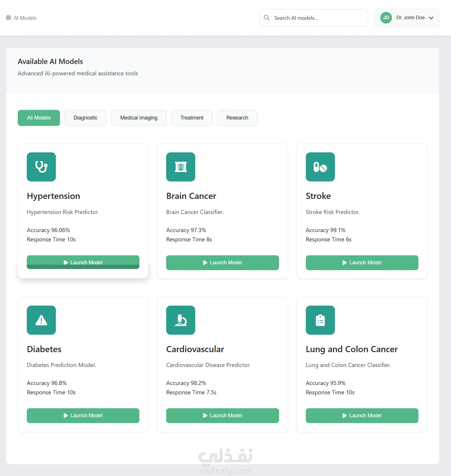Click the 'Lung and Colon Cancer Classifier.' description
Image resolution: width=451 pixels, height=476 pixels.
pos(349,365)
